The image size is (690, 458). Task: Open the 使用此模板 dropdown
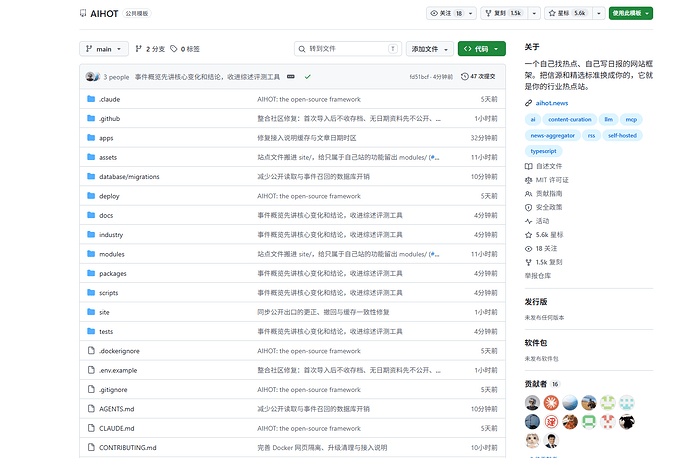(631, 13)
